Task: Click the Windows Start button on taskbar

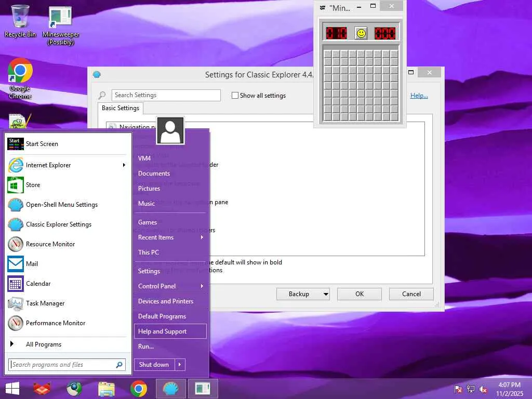Action: coord(12,389)
